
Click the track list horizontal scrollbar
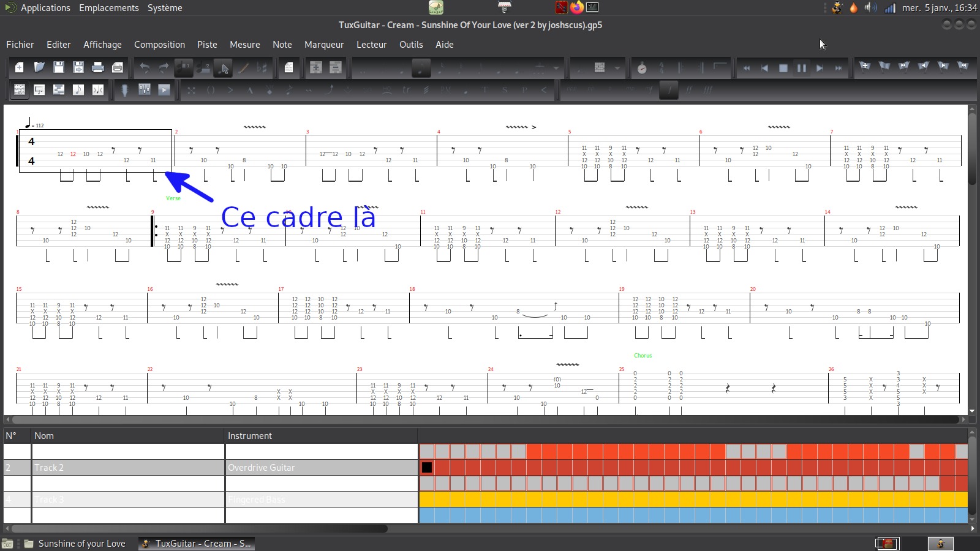200,528
